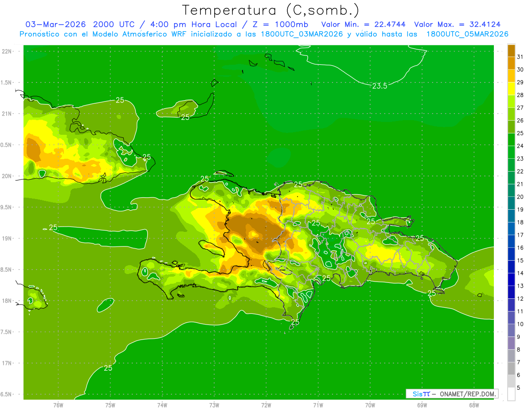This screenshot has height=411, width=532.
Task: Click the "72W" longitude axis label
Action: 266,405
